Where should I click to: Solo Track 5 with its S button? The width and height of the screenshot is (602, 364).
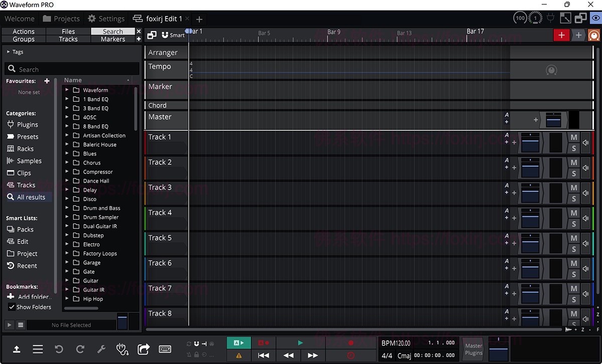point(573,248)
